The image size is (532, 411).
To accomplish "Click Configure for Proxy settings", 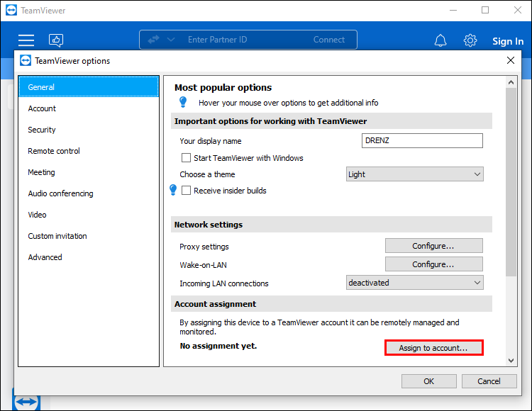I will (x=433, y=246).
